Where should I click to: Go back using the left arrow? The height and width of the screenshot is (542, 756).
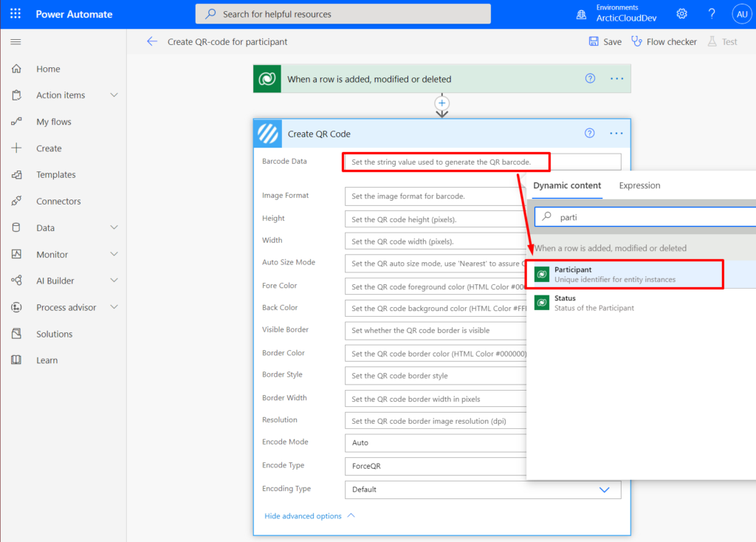pos(152,41)
